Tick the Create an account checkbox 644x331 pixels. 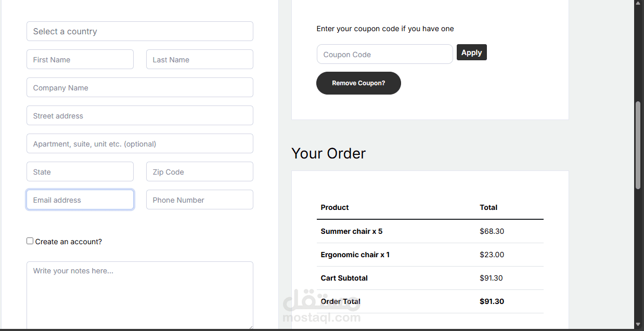click(30, 241)
